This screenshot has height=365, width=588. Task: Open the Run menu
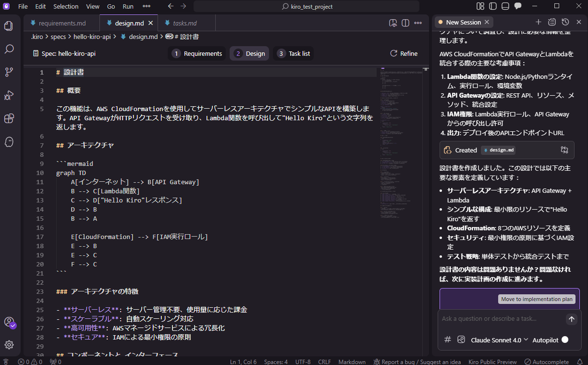tap(128, 6)
